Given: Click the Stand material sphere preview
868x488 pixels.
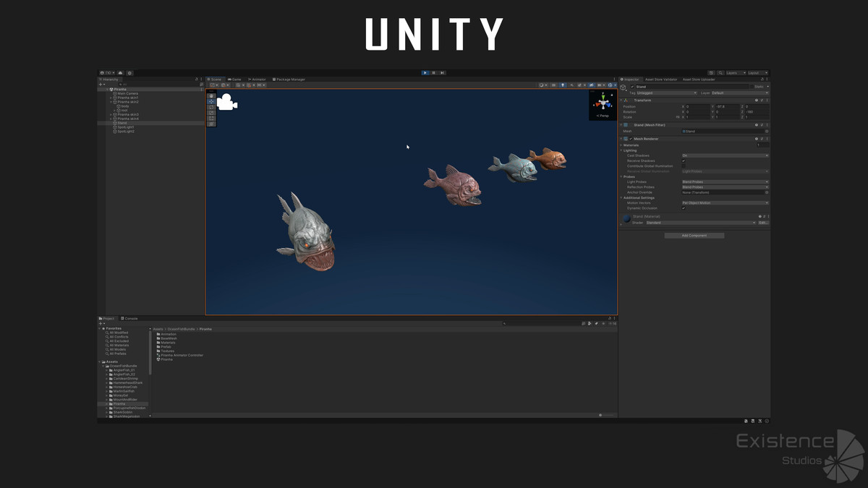Looking at the screenshot, I should 627,218.
